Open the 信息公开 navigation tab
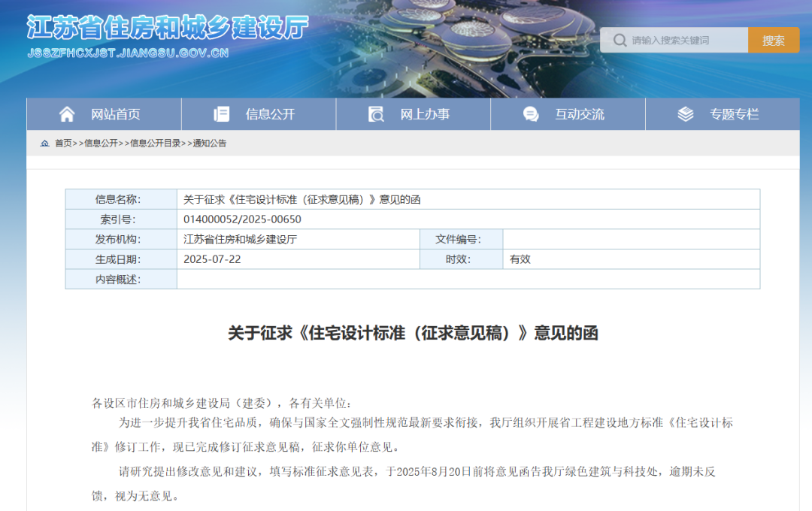This screenshot has height=511, width=812. coord(259,114)
